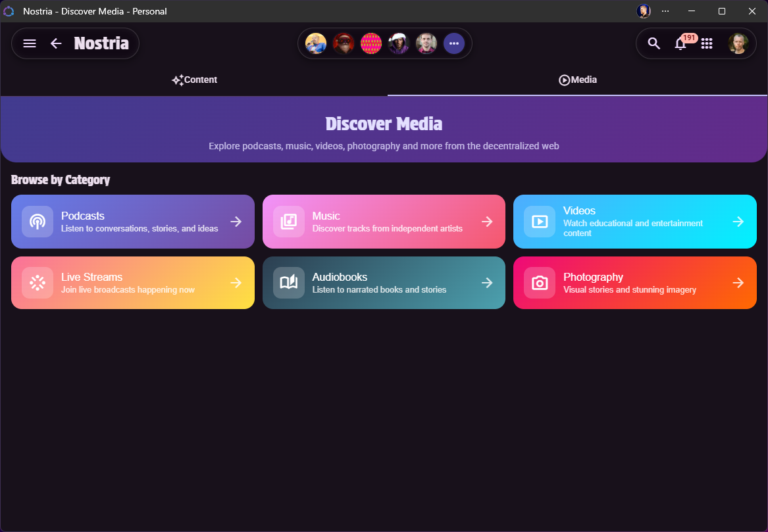Image resolution: width=768 pixels, height=532 pixels.
Task: Click the Photography camera icon
Action: pyautogui.click(x=540, y=283)
